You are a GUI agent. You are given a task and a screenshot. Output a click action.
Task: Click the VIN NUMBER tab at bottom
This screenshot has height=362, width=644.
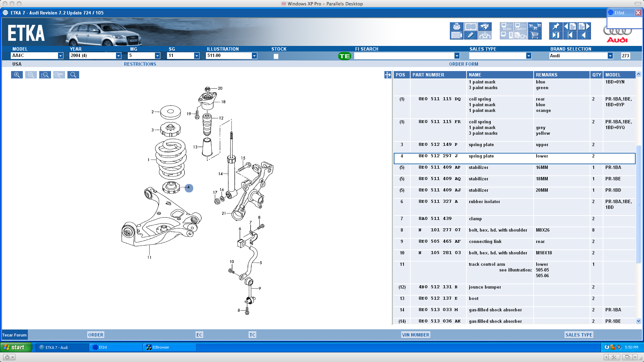pos(416,335)
